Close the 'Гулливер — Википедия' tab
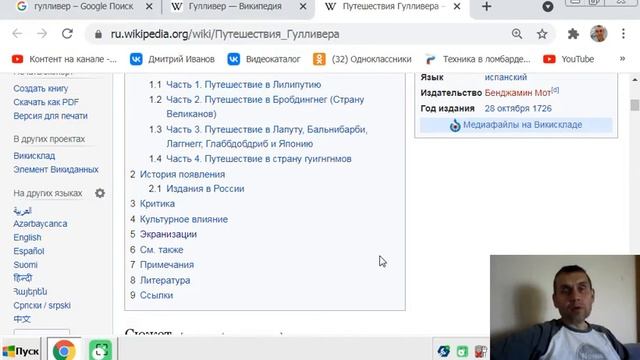 coord(303,7)
